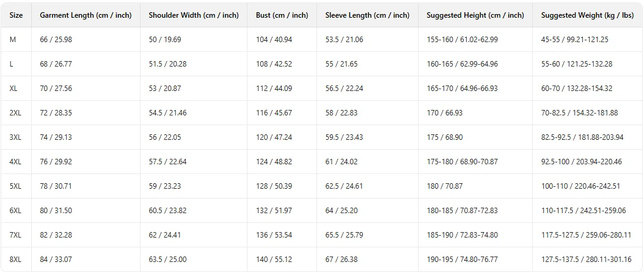This screenshot has height=273, width=644.
Task: Select the 100-110 / 220.46-242.51 weight cell
Action: (580, 186)
